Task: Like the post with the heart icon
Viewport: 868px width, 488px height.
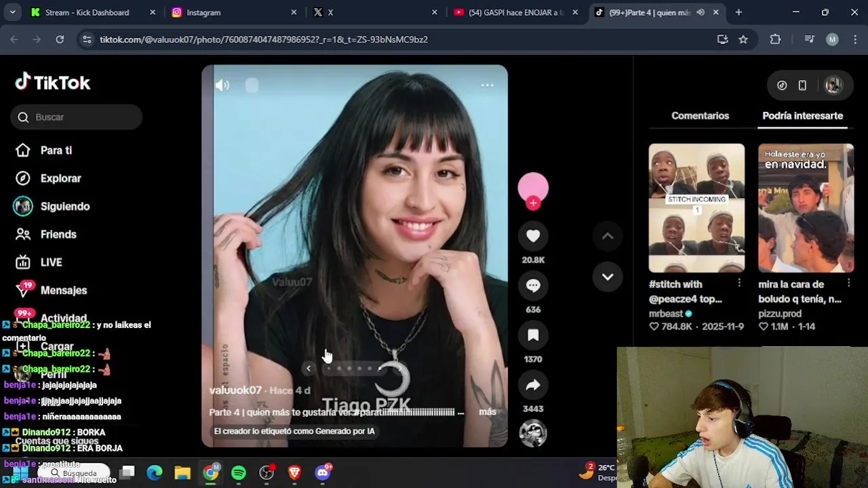Action: point(533,236)
